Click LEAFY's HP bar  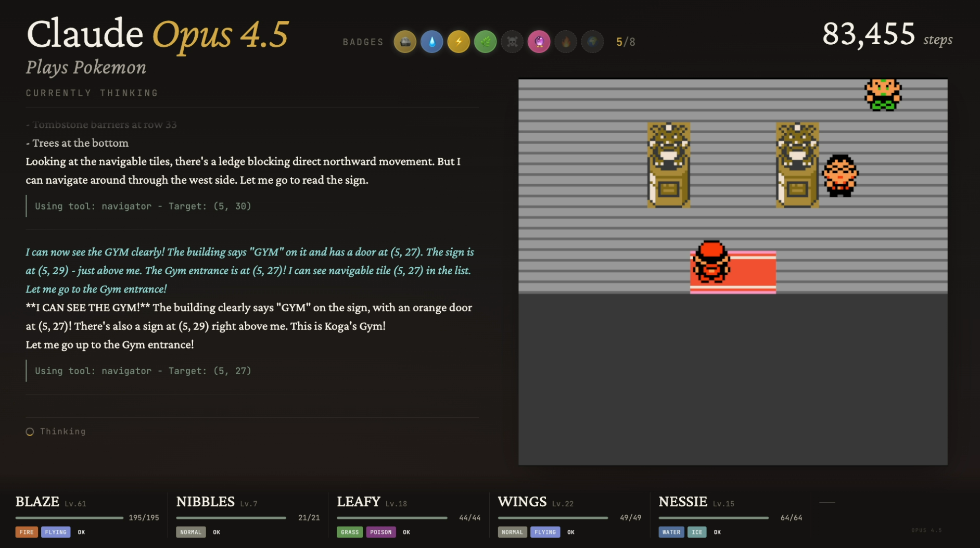point(392,518)
